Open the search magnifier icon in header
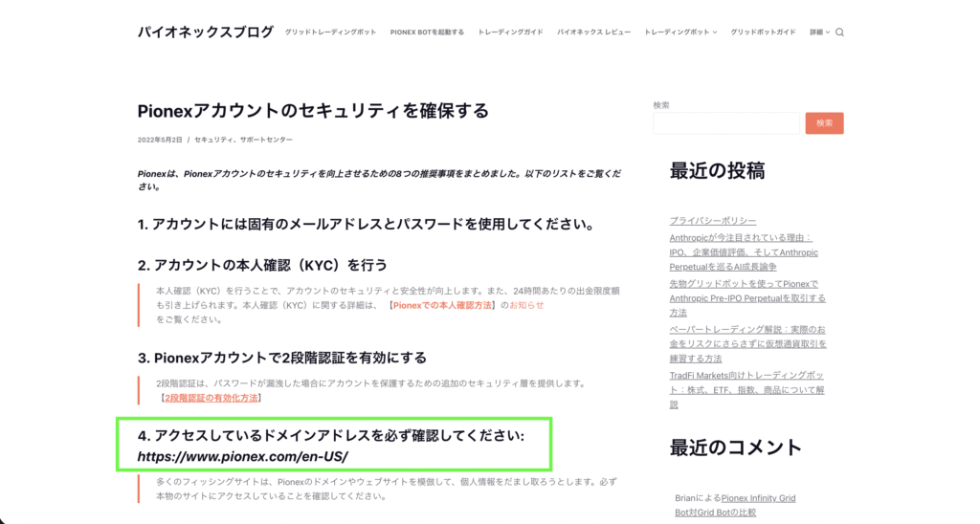The image size is (980, 524). [839, 33]
